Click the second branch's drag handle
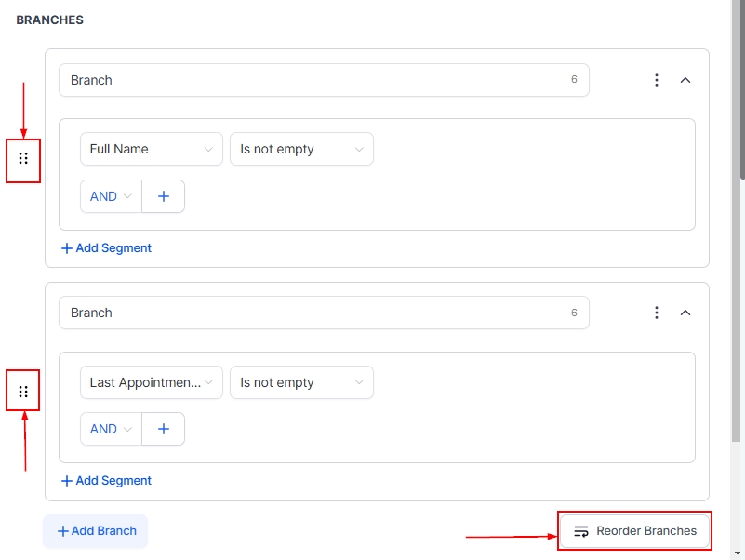 [23, 392]
